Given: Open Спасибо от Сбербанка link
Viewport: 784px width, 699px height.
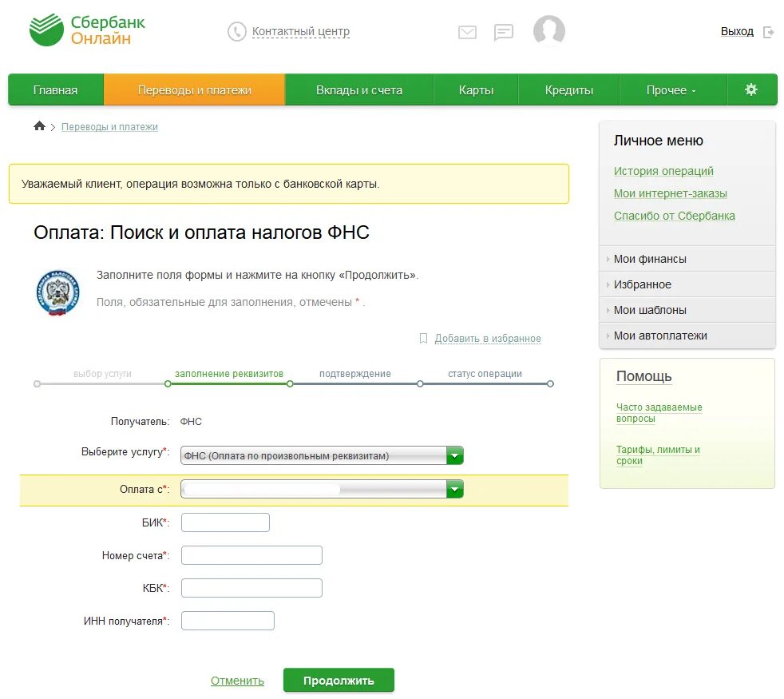Looking at the screenshot, I should [x=675, y=216].
